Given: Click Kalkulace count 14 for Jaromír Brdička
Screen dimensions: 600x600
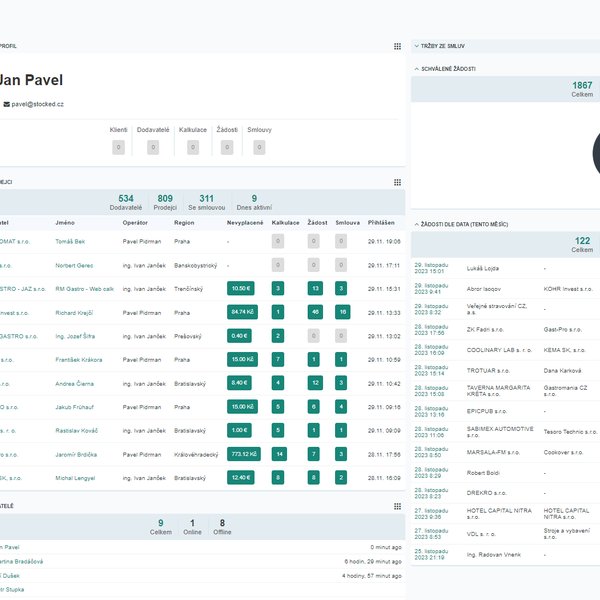Looking at the screenshot, I should coord(279,454).
